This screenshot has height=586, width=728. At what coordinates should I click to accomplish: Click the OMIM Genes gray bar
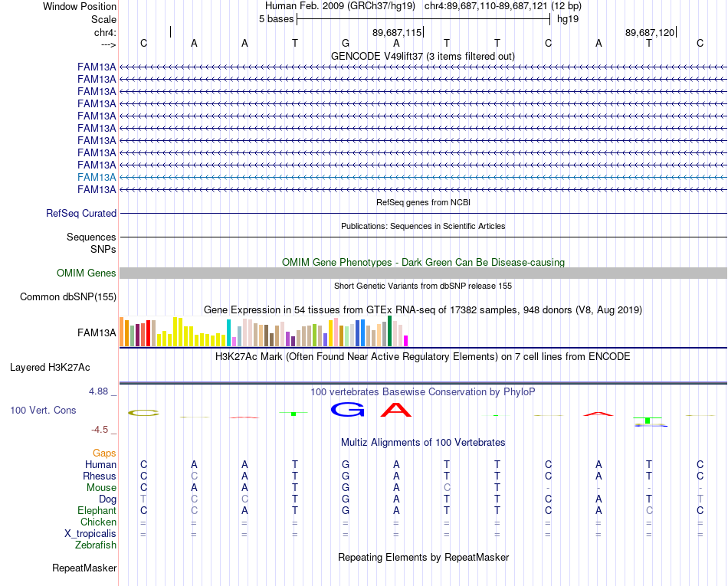coord(423,273)
